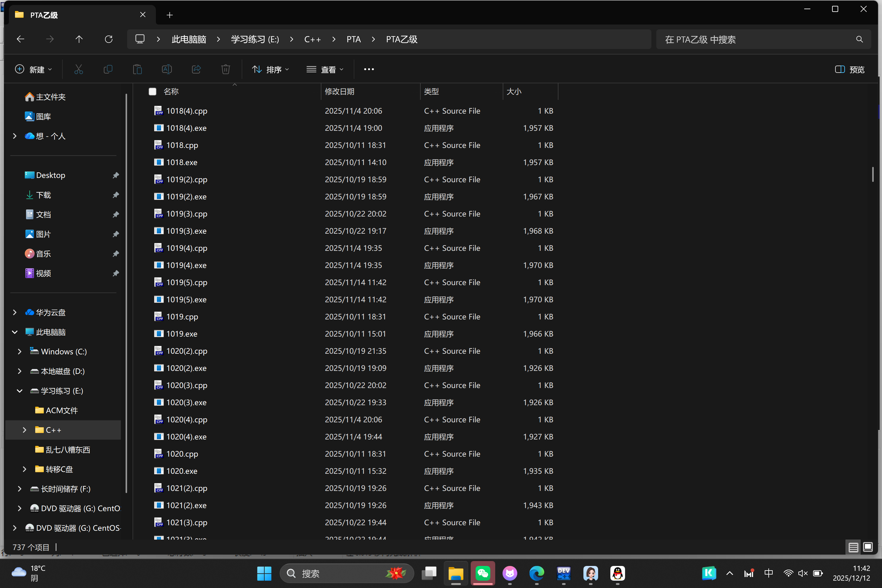Viewport: 882px width, 588px height.
Task: Toggle the 预览 preview pane
Action: point(850,70)
